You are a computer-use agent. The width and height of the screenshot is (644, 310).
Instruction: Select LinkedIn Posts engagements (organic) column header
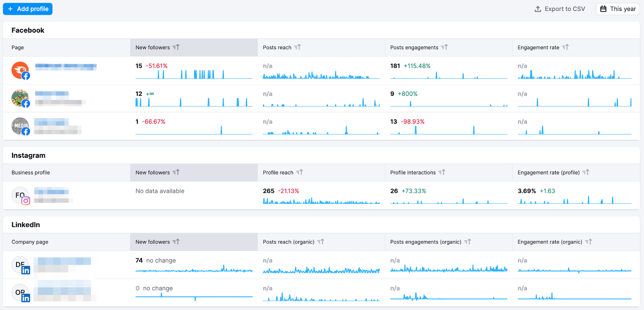tap(425, 242)
